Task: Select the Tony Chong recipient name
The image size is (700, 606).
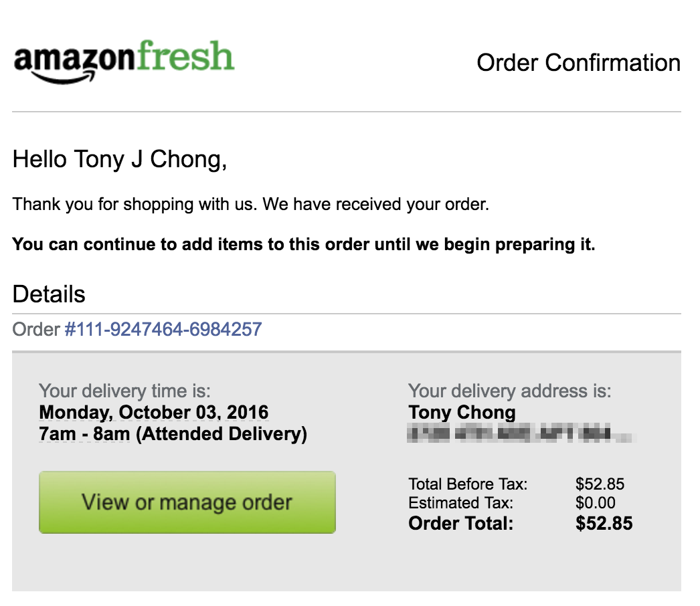Action: 462,412
